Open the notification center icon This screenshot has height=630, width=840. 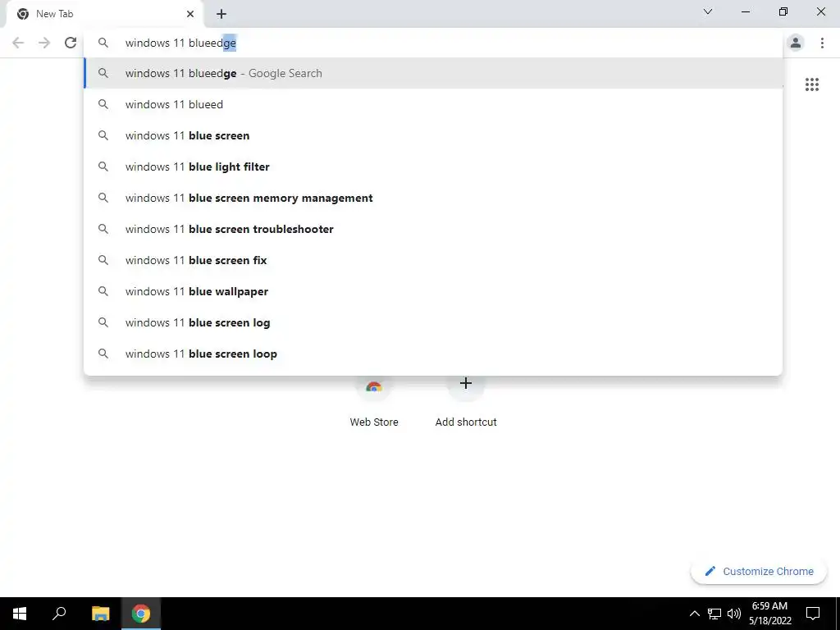[813, 614]
